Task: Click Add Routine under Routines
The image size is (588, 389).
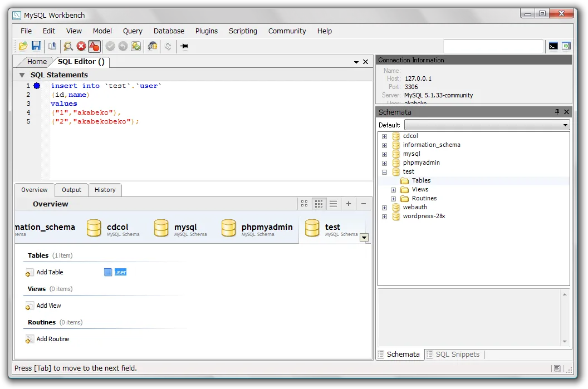Action: [x=53, y=339]
